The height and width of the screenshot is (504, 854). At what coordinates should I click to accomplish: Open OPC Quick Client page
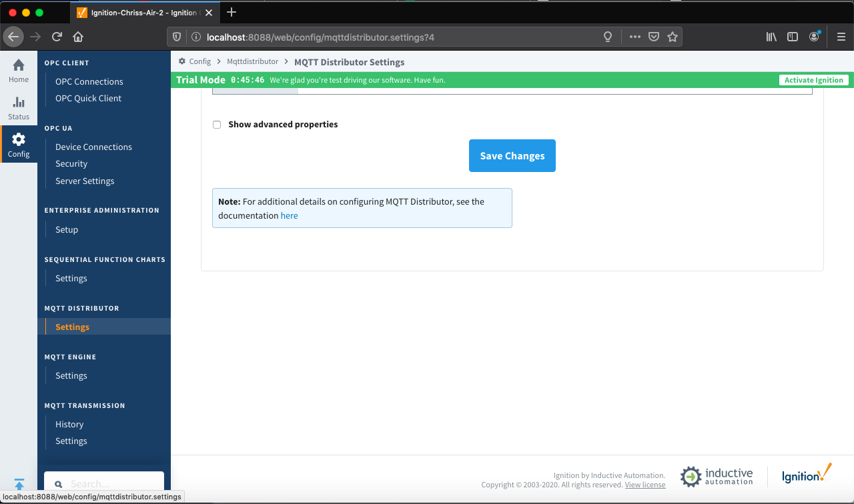pos(89,98)
